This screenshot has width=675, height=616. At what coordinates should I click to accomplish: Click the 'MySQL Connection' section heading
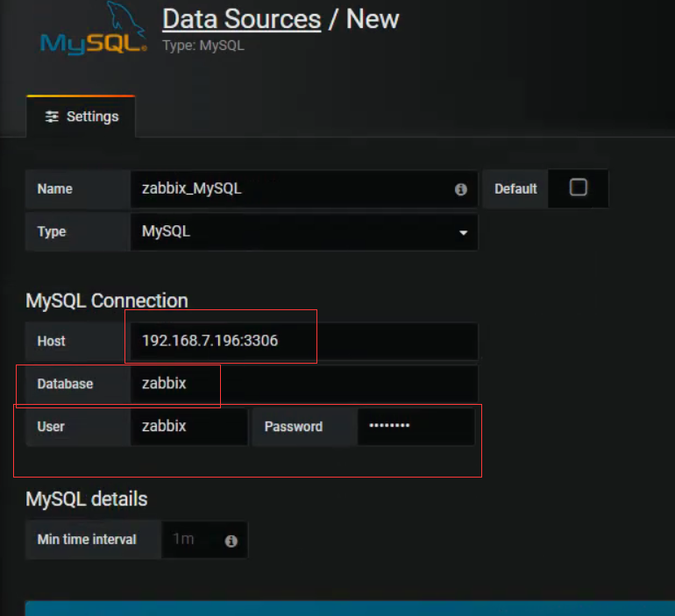click(107, 301)
